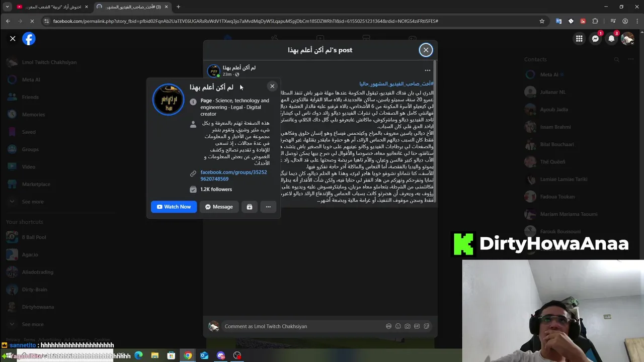The width and height of the screenshot is (644, 362).
Task: Open Google Translate extension
Action: [x=558, y=21]
